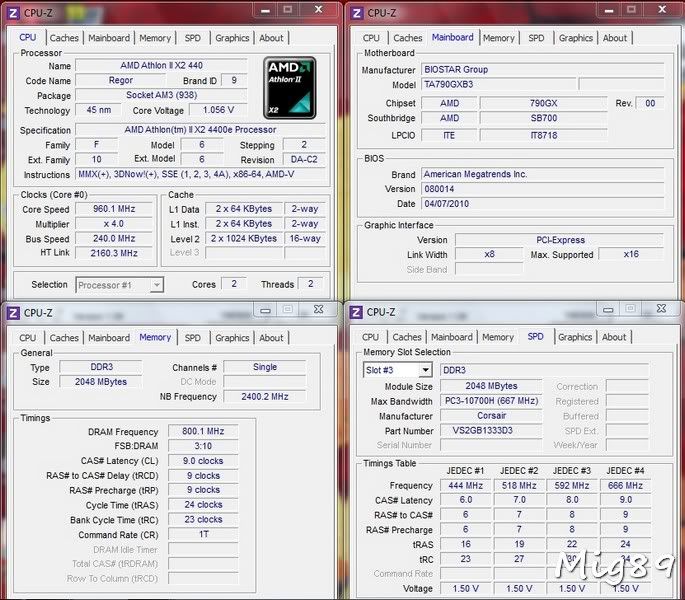Image resolution: width=685 pixels, height=600 pixels.
Task: Click chipset value 790GX
Action: 543,103
